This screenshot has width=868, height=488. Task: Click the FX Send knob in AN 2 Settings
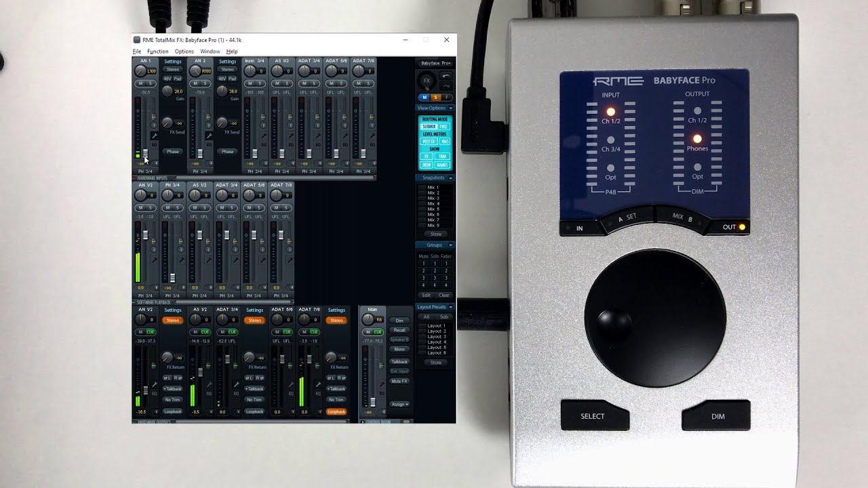coord(222,123)
